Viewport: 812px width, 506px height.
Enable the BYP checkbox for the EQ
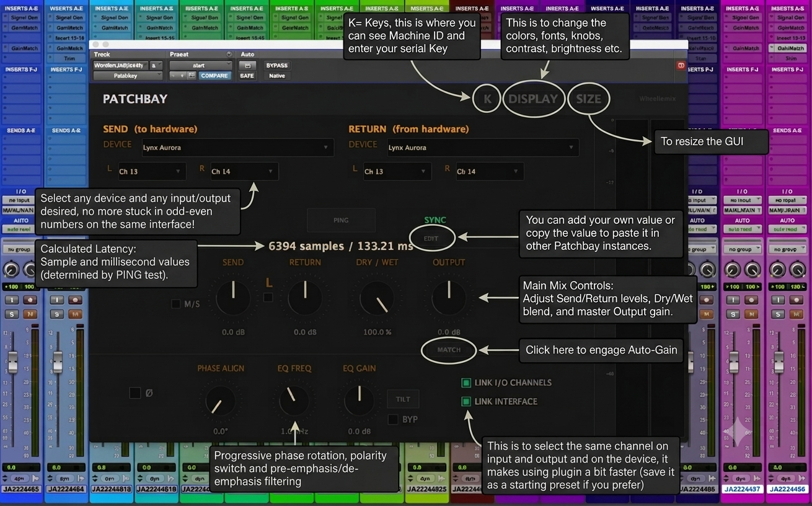[x=392, y=420]
